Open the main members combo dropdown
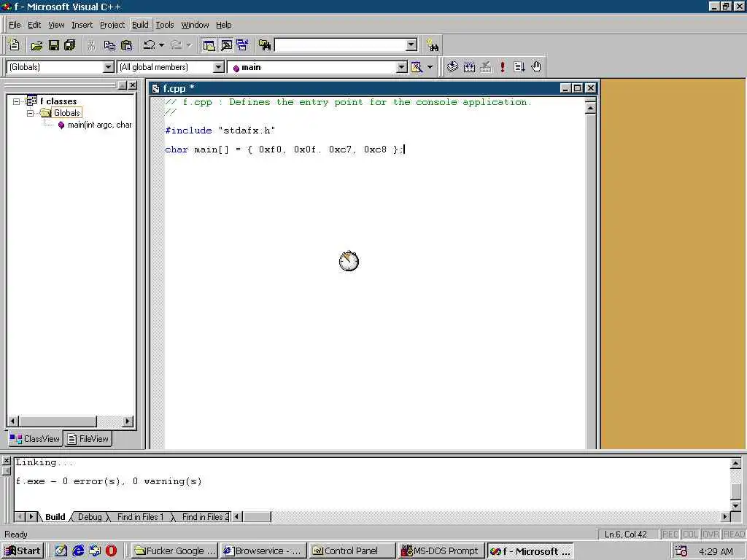Screen dimensions: 747x560 tap(402, 67)
